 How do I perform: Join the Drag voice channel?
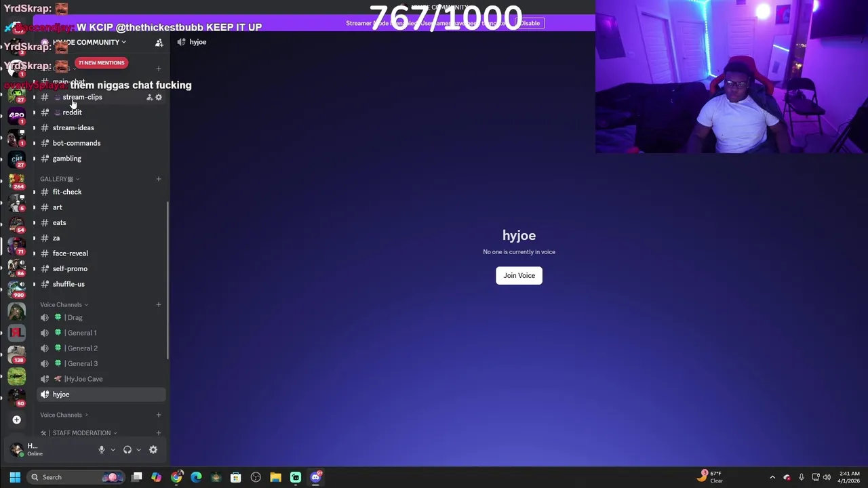tap(100, 317)
